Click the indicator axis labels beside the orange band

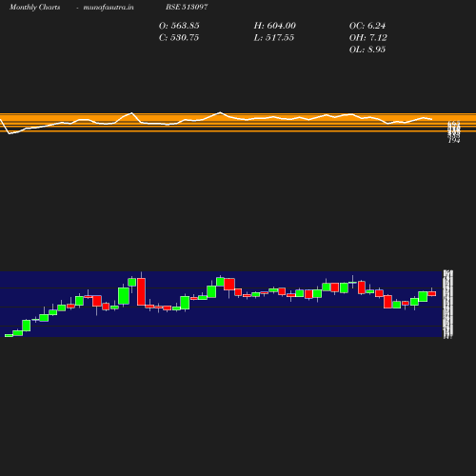click(x=454, y=131)
